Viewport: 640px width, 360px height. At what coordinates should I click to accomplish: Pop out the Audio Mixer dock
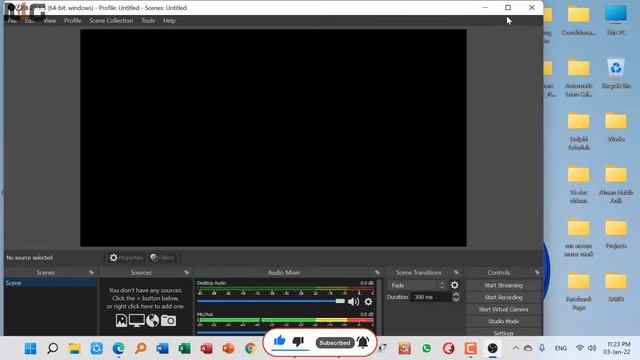[x=377, y=272]
